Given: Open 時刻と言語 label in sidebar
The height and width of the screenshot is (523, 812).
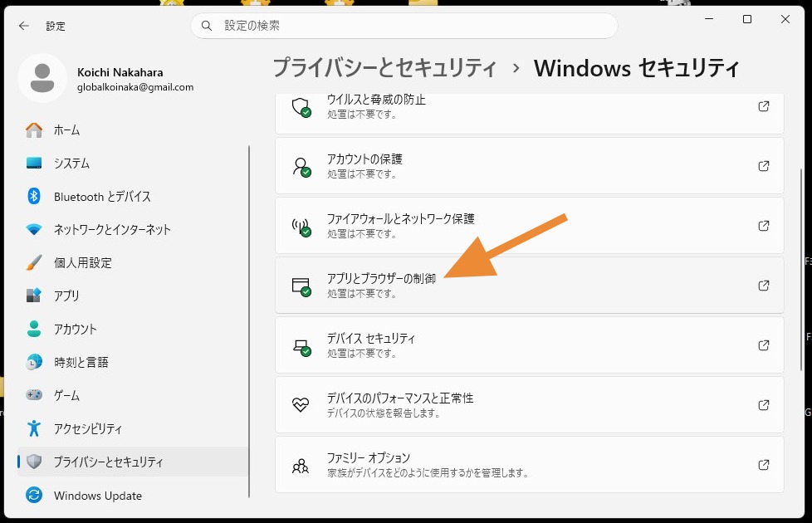Looking at the screenshot, I should [81, 362].
